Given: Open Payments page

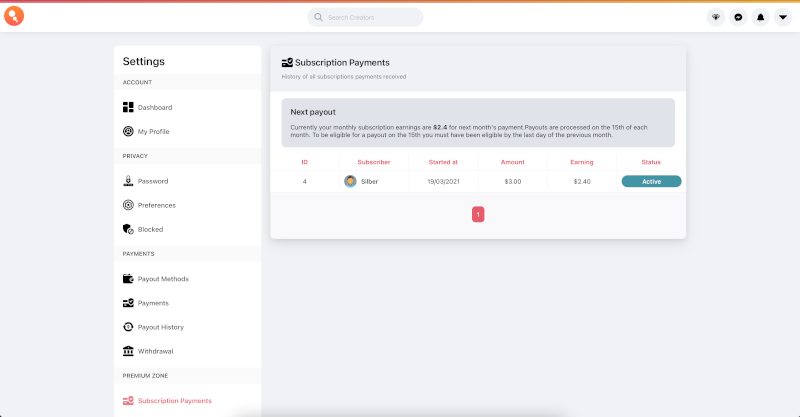Looking at the screenshot, I should [x=153, y=303].
